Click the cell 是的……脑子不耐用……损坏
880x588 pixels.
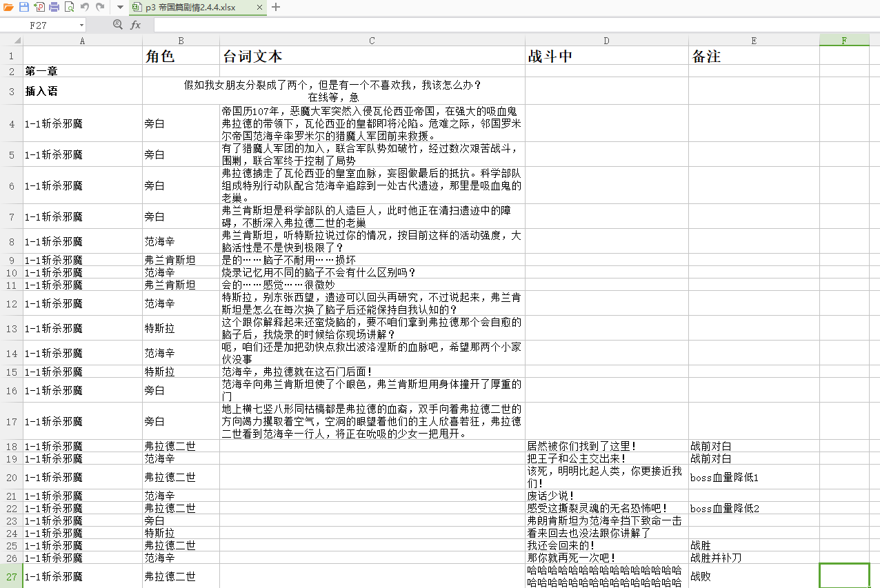[x=372, y=260]
